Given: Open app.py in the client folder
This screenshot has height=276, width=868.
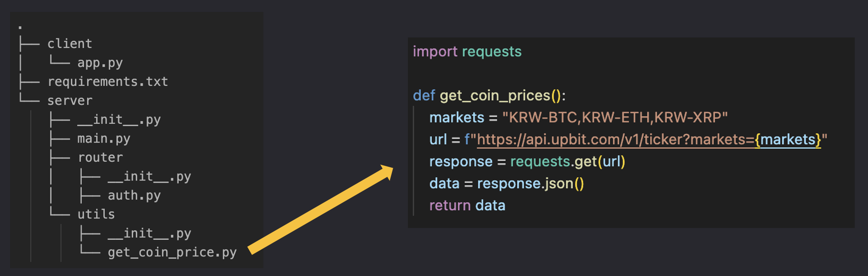Looking at the screenshot, I should pos(100,63).
